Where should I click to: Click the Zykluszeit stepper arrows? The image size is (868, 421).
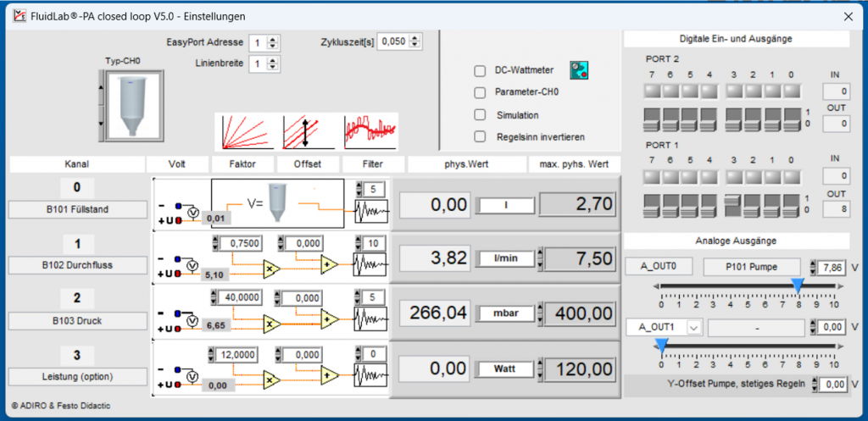click(415, 42)
